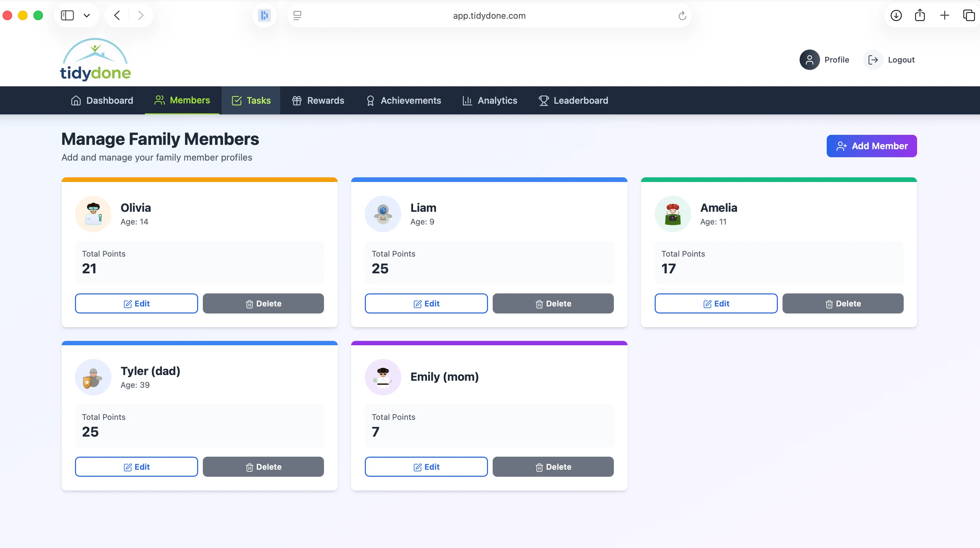Edit Olivia's profile

[137, 303]
